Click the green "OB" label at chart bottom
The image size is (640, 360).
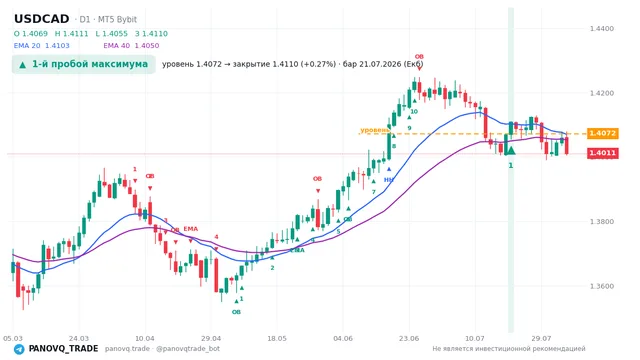[236, 312]
